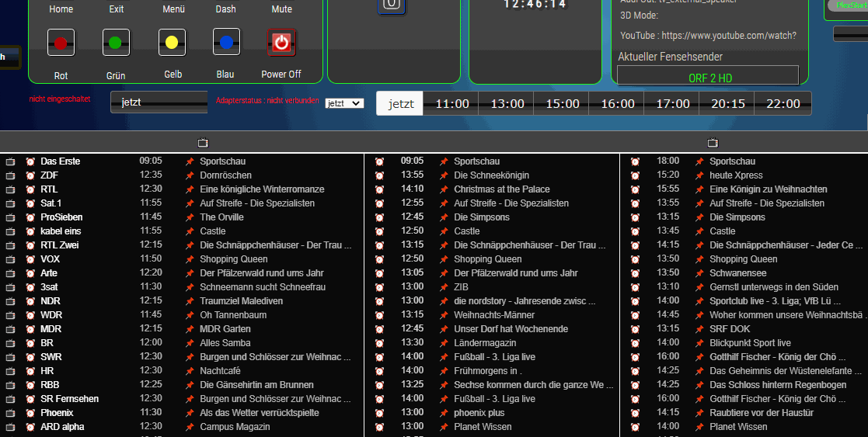This screenshot has width=868, height=437.
Task: Set alarm reminder for Phoenix row
Action: tap(30, 413)
